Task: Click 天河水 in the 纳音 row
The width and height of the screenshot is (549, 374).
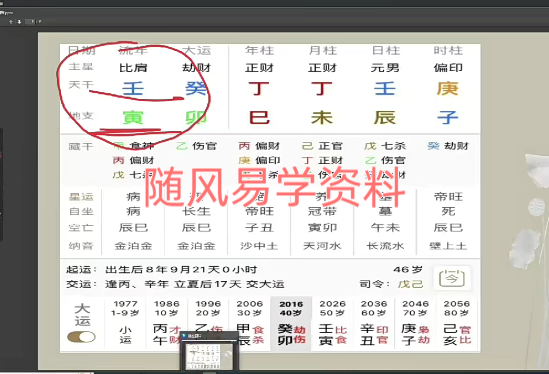Action: pyautogui.click(x=322, y=246)
